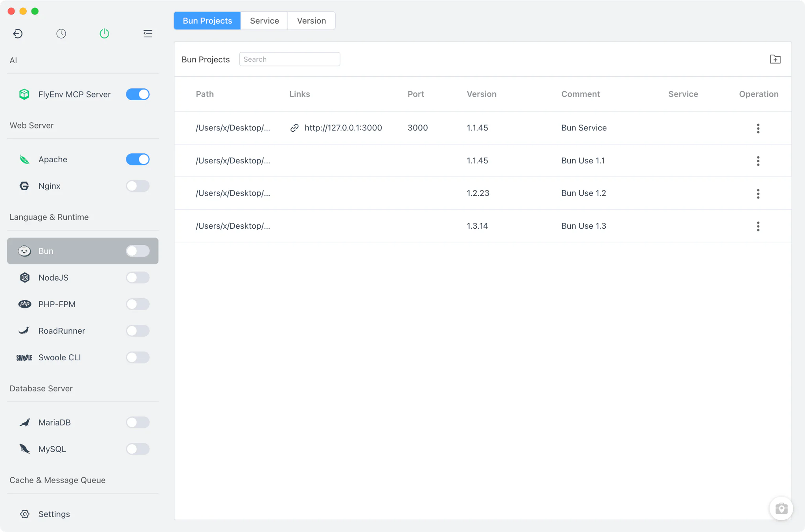The height and width of the screenshot is (532, 805).
Task: Click the Version column header
Action: 482,94
